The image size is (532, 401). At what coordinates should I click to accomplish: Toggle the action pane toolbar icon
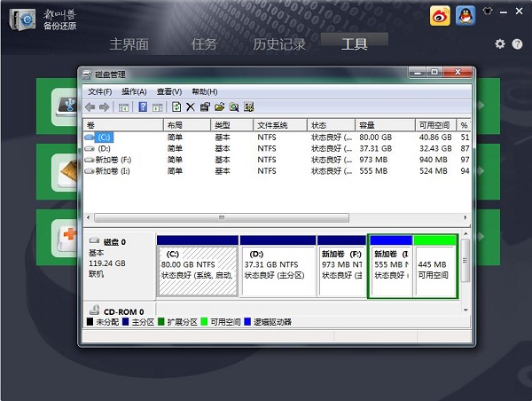[x=158, y=107]
